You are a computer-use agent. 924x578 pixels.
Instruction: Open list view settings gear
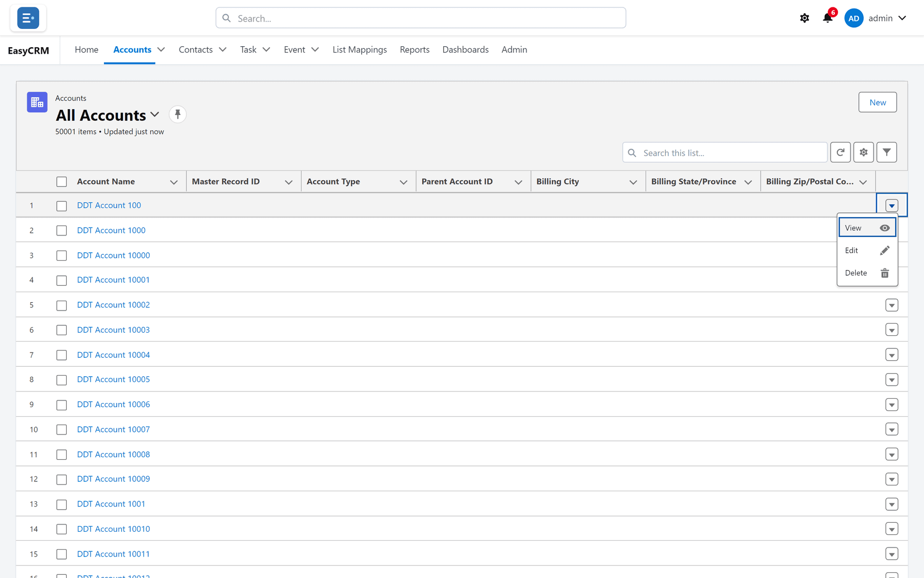863,152
